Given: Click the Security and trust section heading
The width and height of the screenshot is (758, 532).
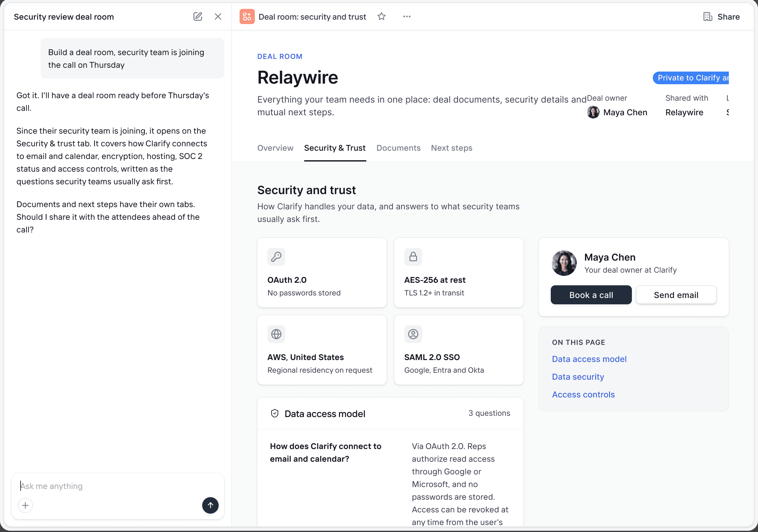Looking at the screenshot, I should pyautogui.click(x=306, y=190).
